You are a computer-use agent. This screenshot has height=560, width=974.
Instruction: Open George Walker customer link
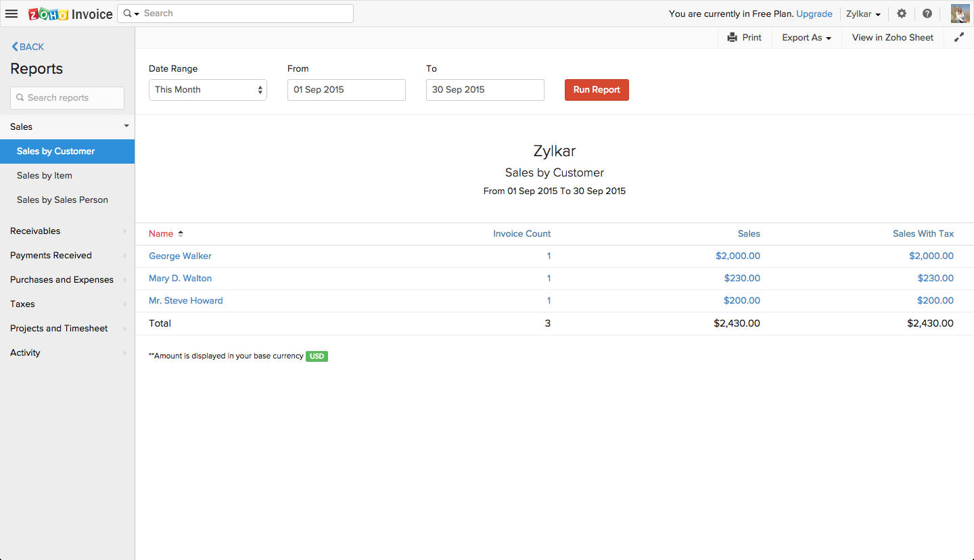(180, 256)
